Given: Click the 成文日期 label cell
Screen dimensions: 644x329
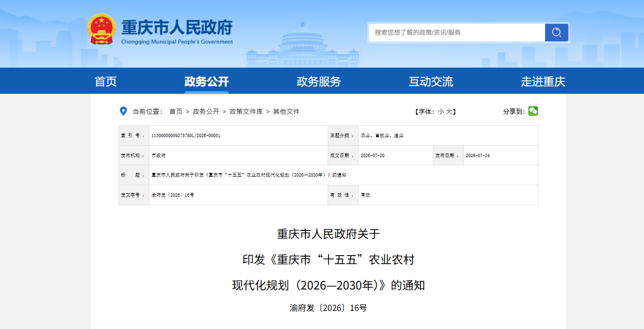Looking at the screenshot, I should point(343,156).
